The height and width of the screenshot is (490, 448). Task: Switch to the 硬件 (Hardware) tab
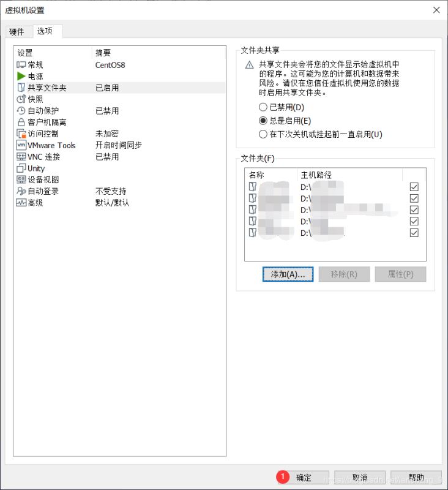coord(17,31)
